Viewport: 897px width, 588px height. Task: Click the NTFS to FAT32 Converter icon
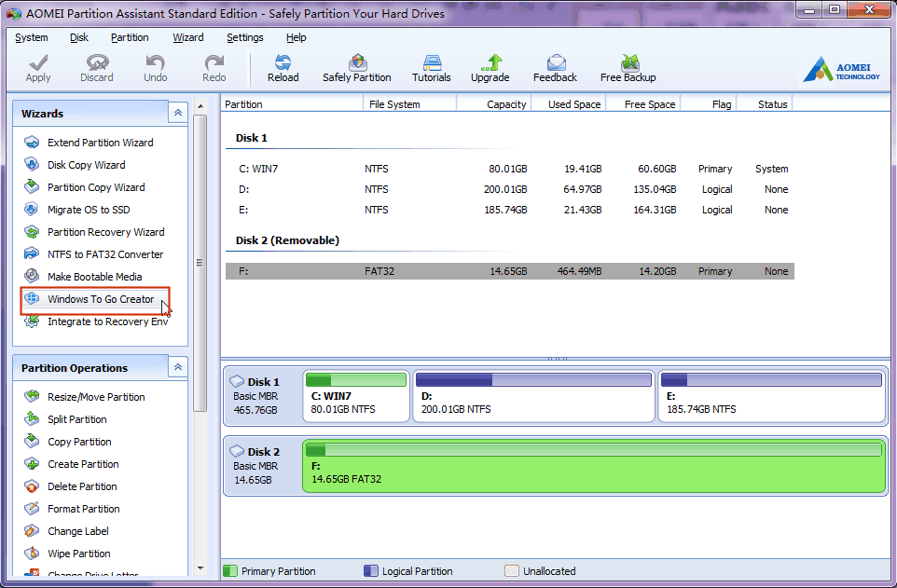tap(32, 254)
